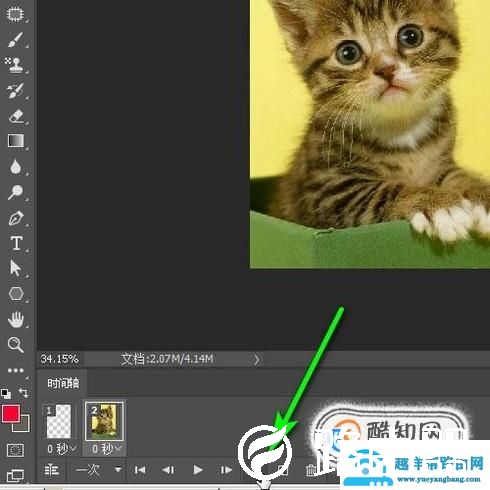
Task: Open frame 1 delay 0 秒 dropdown
Action: tap(61, 449)
